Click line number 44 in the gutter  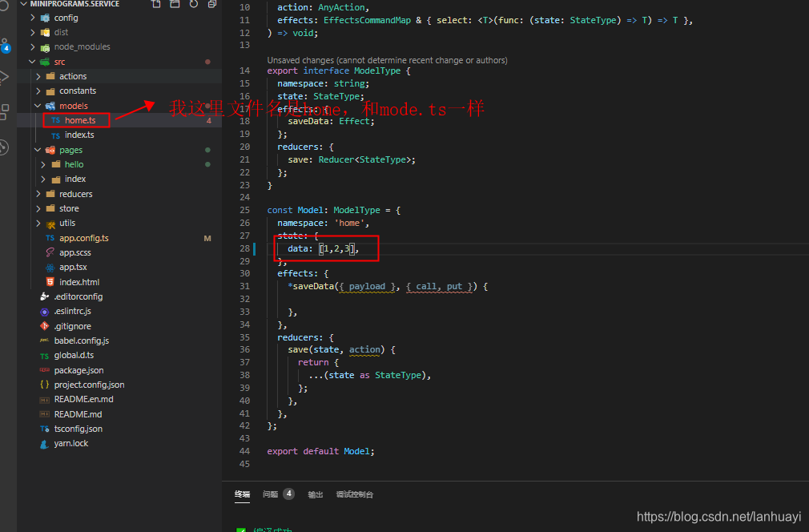click(x=244, y=451)
